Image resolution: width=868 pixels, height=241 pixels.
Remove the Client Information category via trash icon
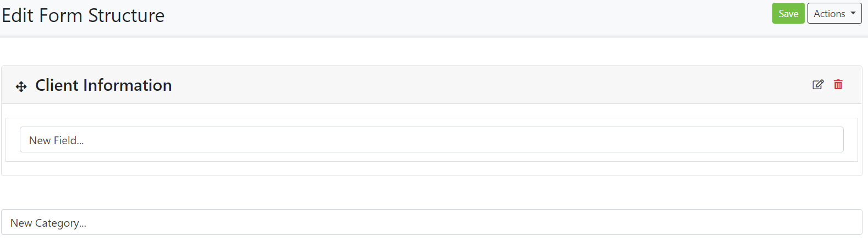(x=838, y=84)
